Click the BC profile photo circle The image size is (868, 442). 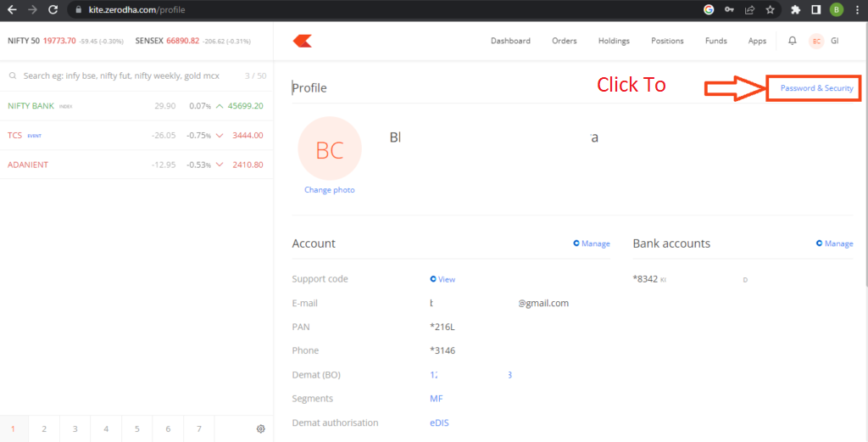tap(330, 149)
